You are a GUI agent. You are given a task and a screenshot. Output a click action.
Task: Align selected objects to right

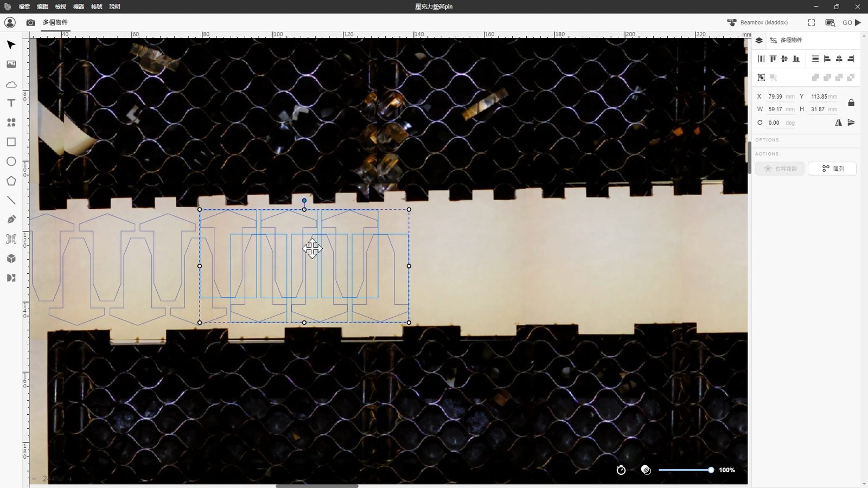click(x=851, y=59)
